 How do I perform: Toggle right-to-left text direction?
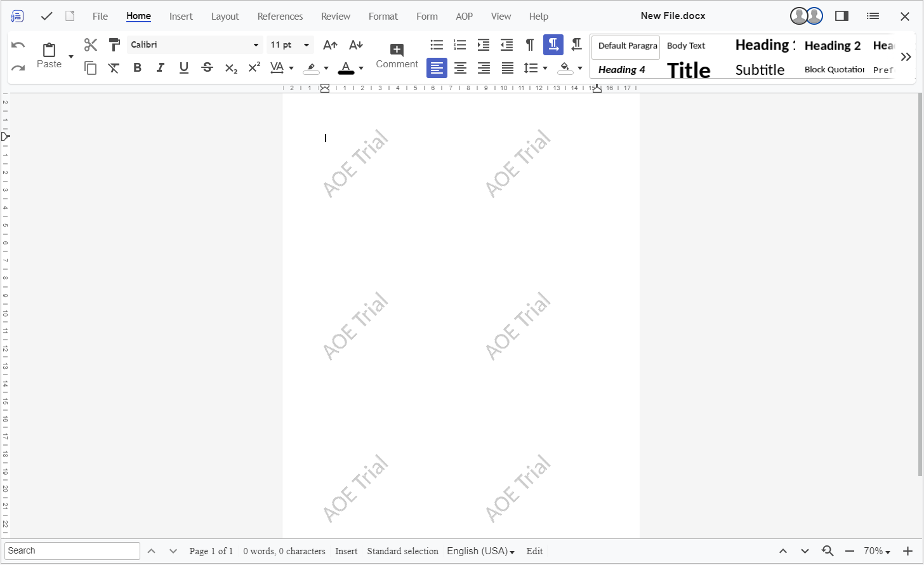point(576,44)
